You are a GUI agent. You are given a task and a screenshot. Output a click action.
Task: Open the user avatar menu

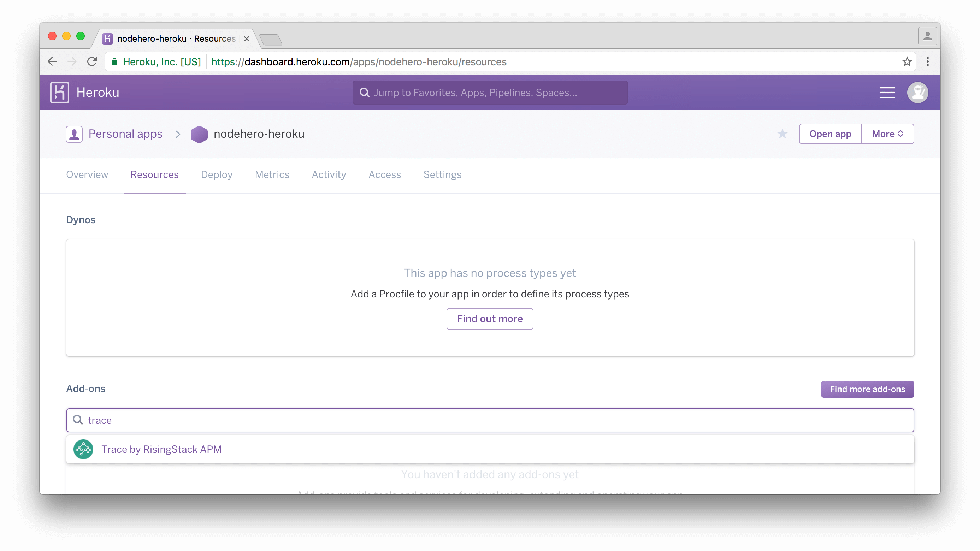click(917, 93)
